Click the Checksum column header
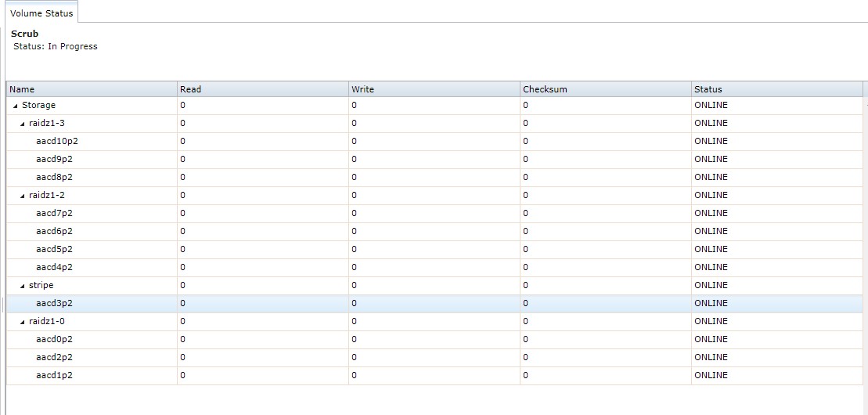 [x=605, y=89]
